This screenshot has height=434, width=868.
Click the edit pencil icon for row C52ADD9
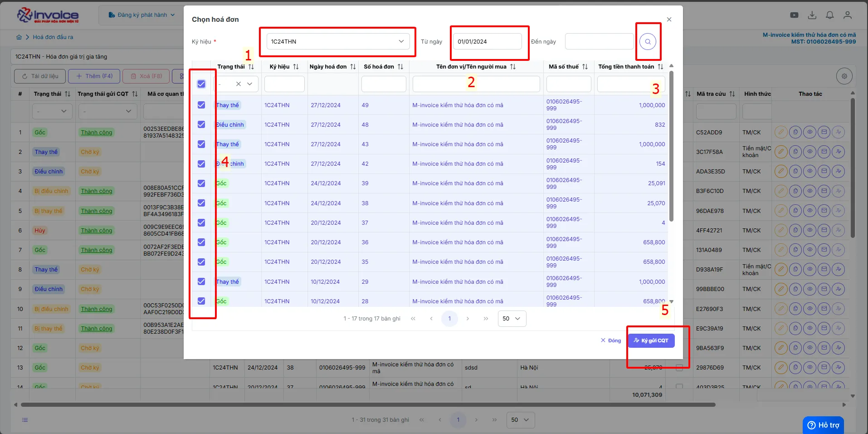(781, 133)
